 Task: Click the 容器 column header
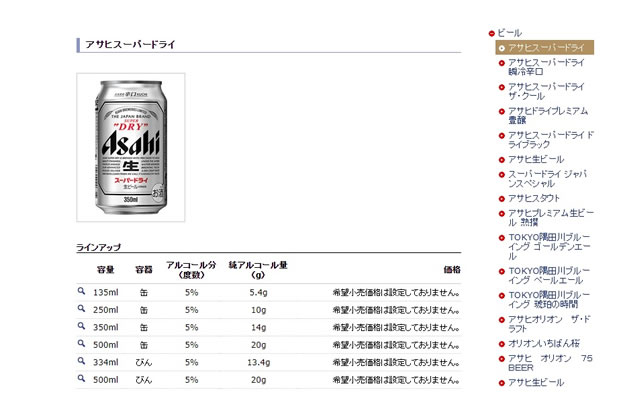tap(144, 269)
